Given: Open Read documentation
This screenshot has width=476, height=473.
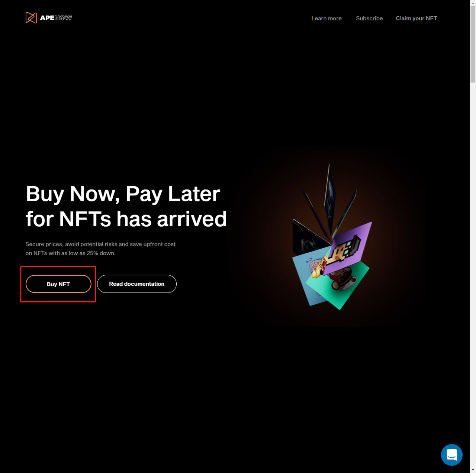Looking at the screenshot, I should (137, 284).
